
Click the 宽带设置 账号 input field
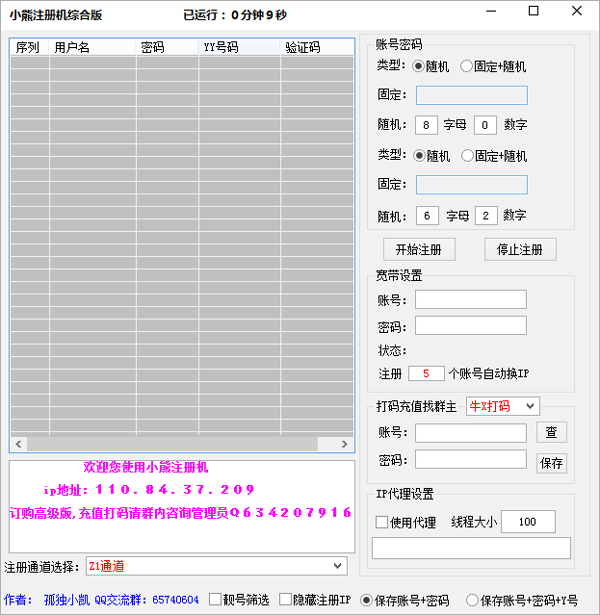[x=470, y=299]
